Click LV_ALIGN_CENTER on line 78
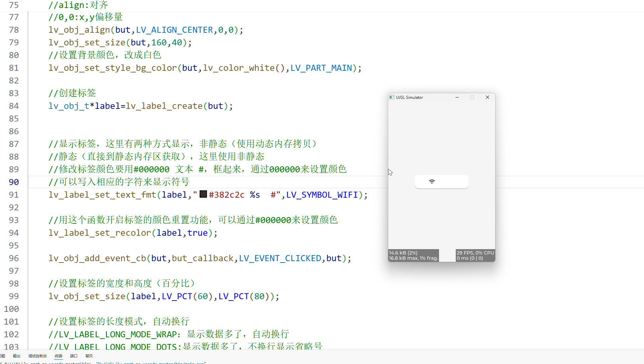This screenshot has width=644, height=364. (174, 30)
